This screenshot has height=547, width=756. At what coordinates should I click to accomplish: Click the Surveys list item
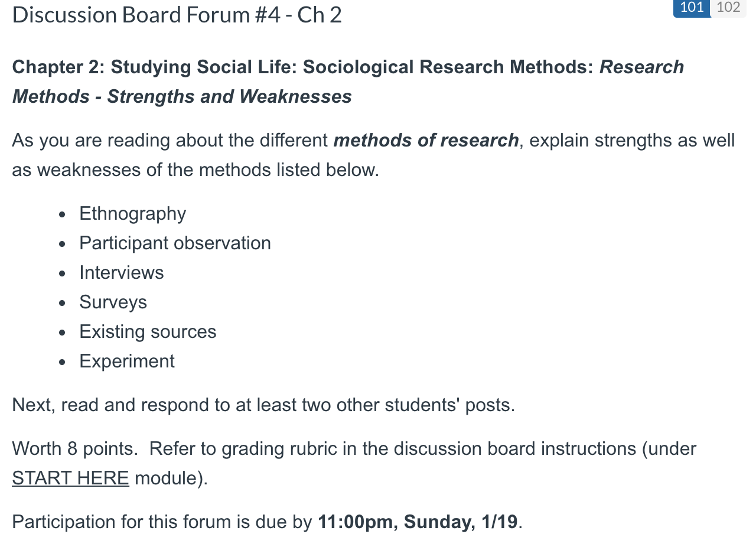tap(113, 302)
